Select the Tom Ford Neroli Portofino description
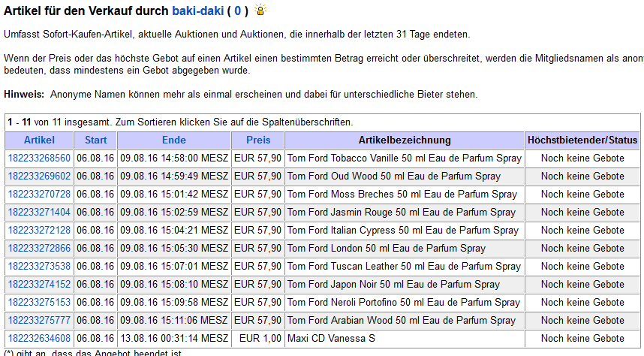 [x=404, y=303]
